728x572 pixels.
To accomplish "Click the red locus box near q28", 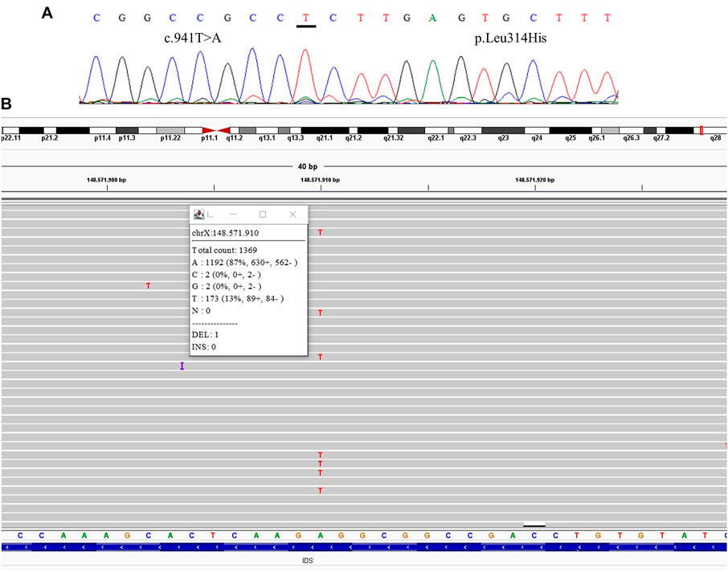I will pos(701,130).
